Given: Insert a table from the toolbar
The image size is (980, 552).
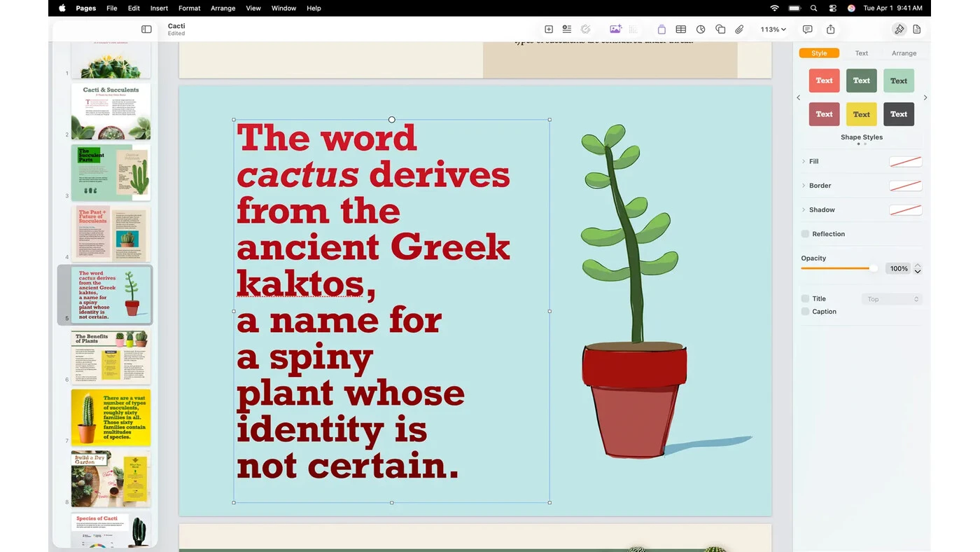Looking at the screenshot, I should [x=680, y=29].
